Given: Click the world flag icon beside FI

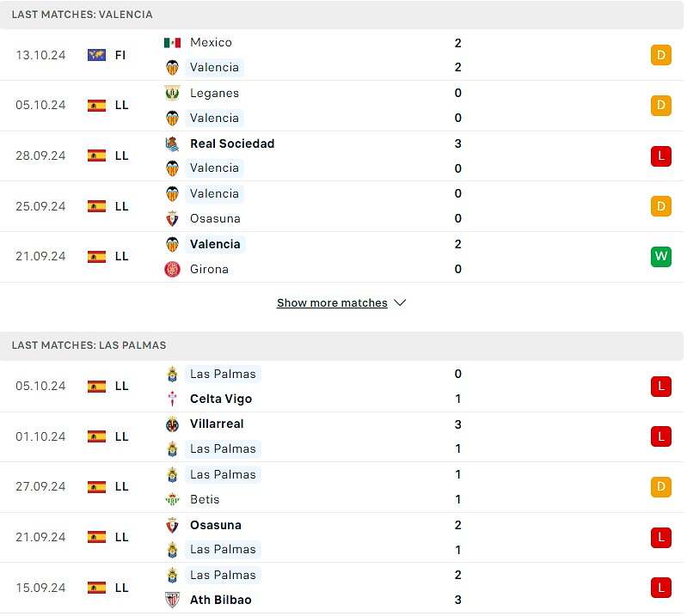Looking at the screenshot, I should coord(96,55).
